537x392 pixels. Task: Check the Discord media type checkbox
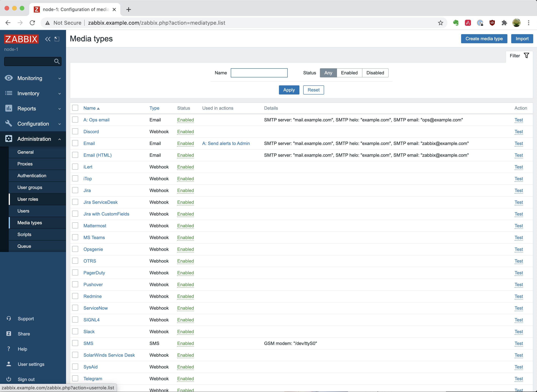(x=75, y=131)
